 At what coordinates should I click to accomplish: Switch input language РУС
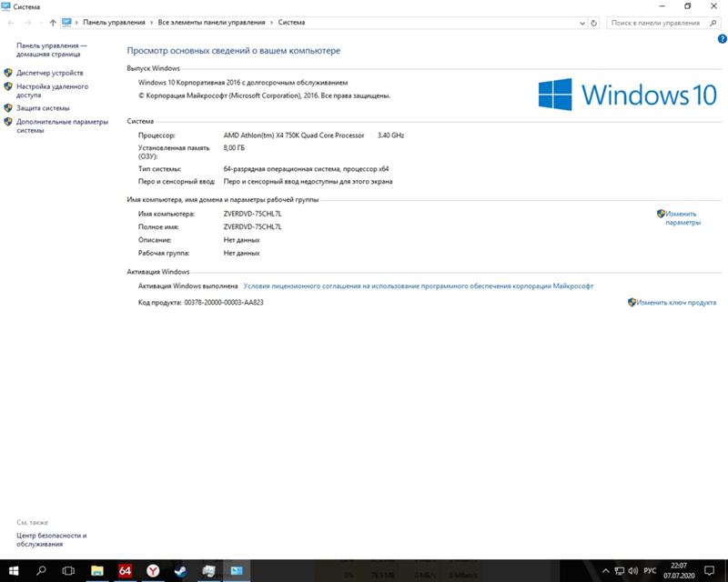click(650, 571)
